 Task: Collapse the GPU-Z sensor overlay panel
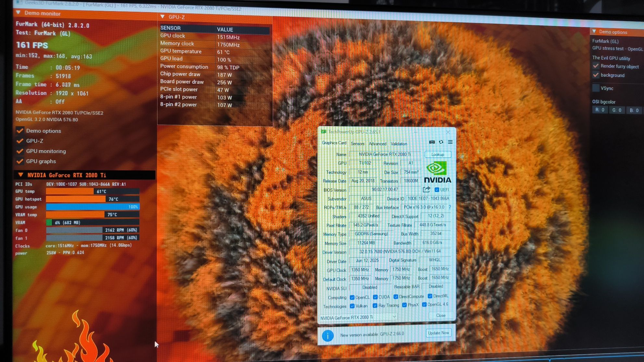click(163, 17)
